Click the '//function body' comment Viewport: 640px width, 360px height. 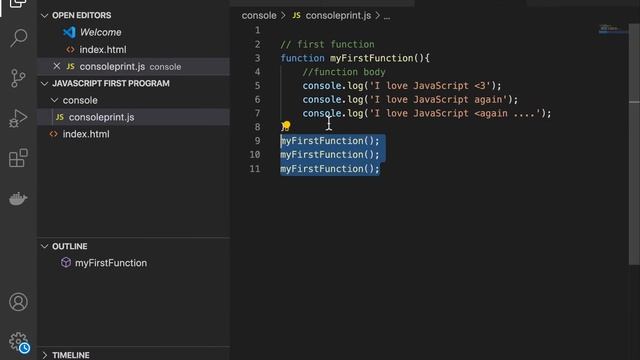click(344, 72)
